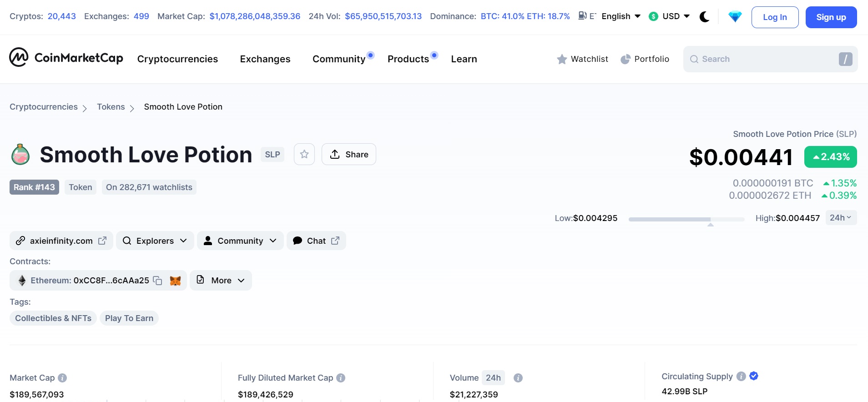This screenshot has width=868, height=402.
Task: Click the Exchanges count 499 link
Action: click(x=141, y=16)
